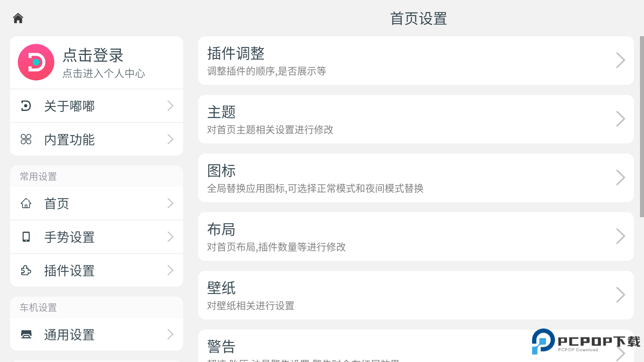Open the 壁纸 settings entry

415,295
